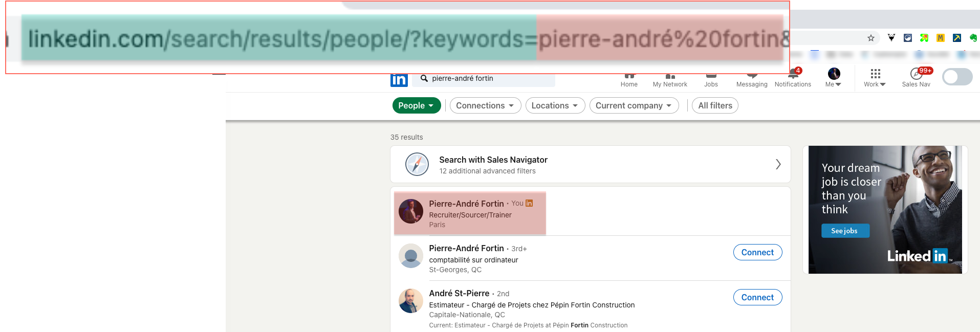The image size is (980, 332).
Task: Expand the Locations filter dropdown
Action: pyautogui.click(x=555, y=105)
